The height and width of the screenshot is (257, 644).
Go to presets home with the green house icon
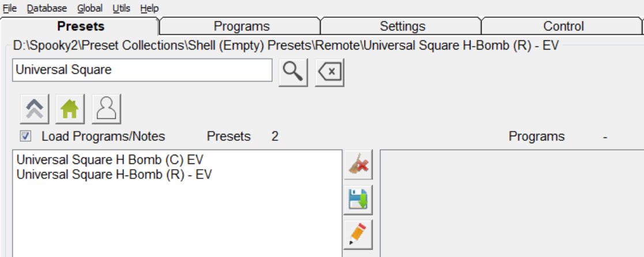70,108
